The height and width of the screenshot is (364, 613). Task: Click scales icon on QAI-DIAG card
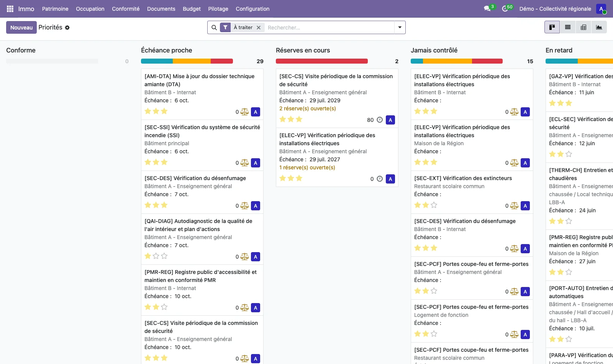(244, 257)
